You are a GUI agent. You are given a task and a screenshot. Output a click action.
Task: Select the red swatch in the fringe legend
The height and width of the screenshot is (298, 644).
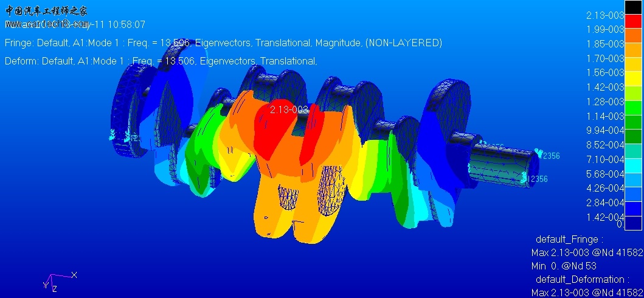(x=632, y=21)
